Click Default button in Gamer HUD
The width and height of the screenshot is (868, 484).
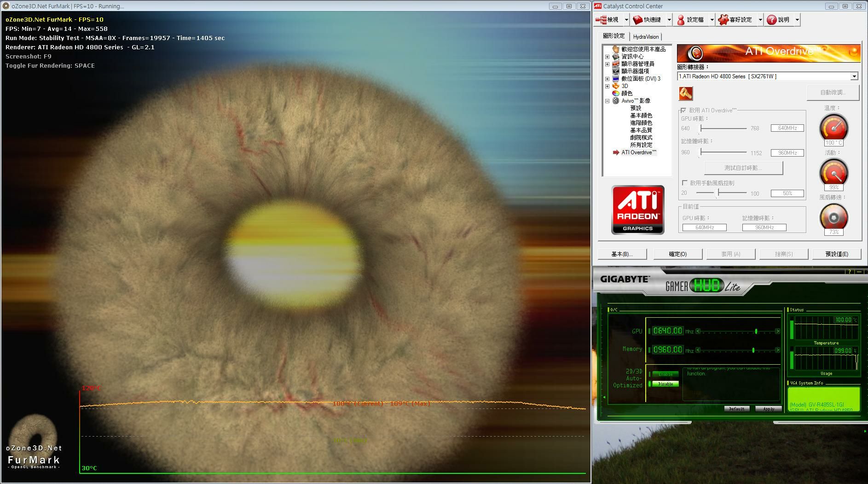tap(737, 409)
